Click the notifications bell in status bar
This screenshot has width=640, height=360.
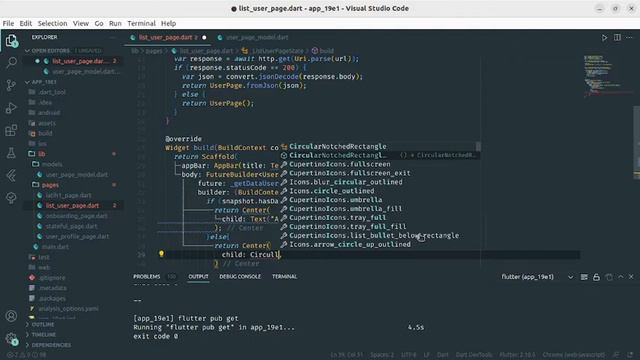[631, 355]
